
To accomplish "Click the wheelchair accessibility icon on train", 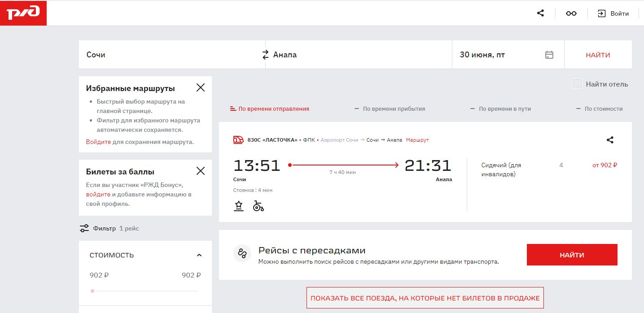I will (258, 206).
